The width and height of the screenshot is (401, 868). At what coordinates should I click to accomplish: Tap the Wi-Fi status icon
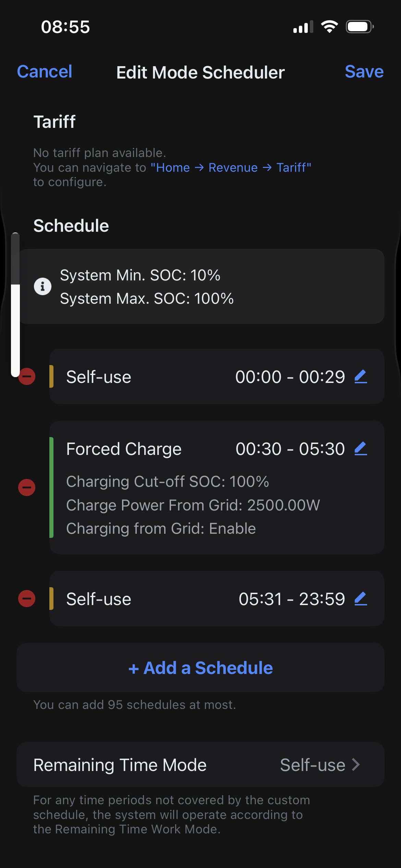coord(329,27)
